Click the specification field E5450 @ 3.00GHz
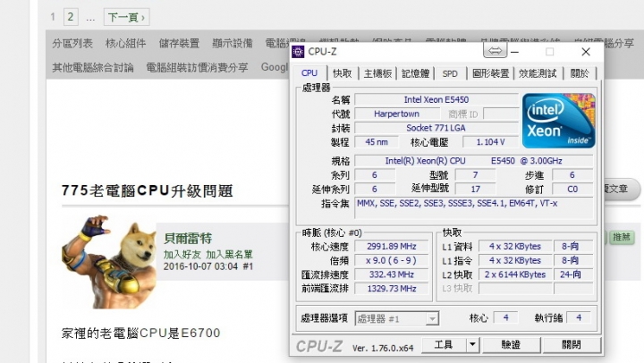The height and width of the screenshot is (363, 644). 473,161
